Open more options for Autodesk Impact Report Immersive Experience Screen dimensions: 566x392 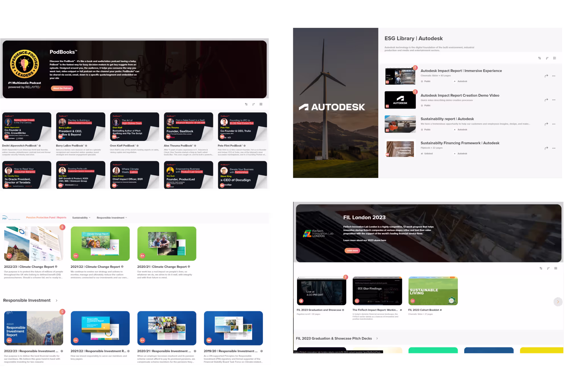coord(554,76)
